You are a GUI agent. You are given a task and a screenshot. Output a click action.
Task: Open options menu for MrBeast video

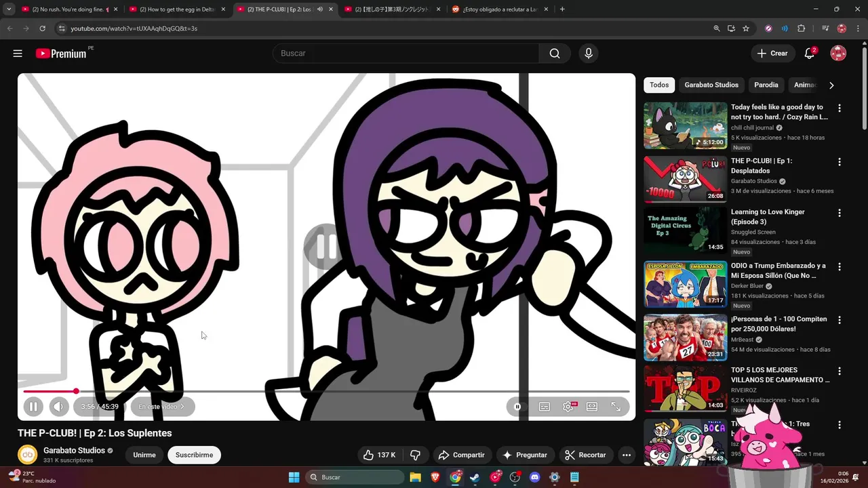coord(840,320)
